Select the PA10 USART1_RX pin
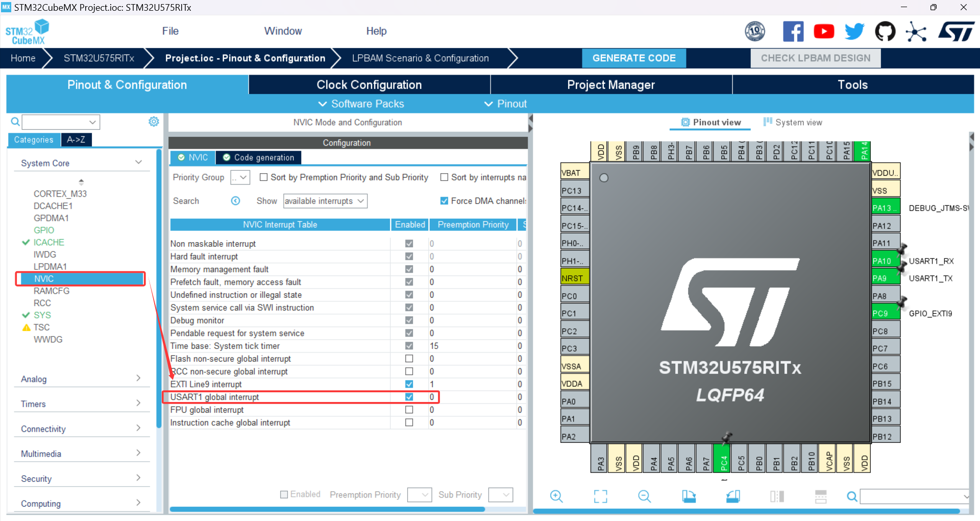Viewport: 980px width, 521px height. click(886, 260)
